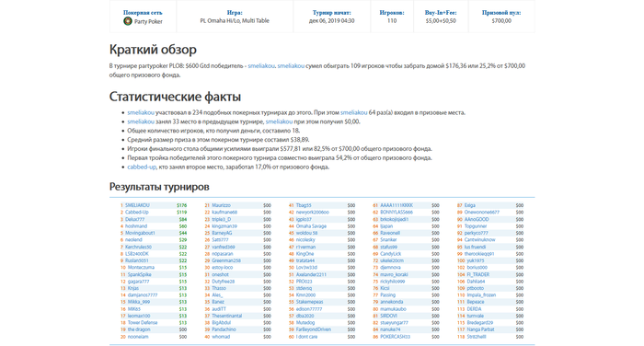Select player Movingabout1 in results

pyautogui.click(x=140, y=233)
